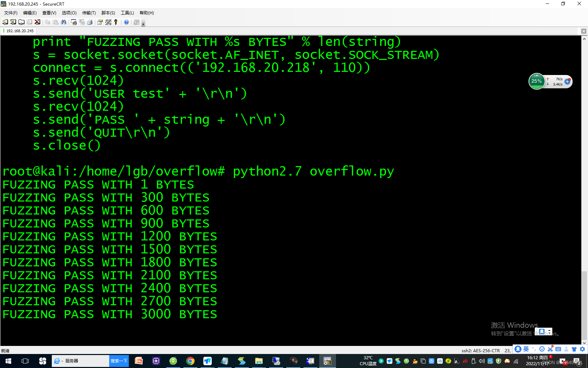Click the terminal scrollbar up arrow

click(x=584, y=39)
